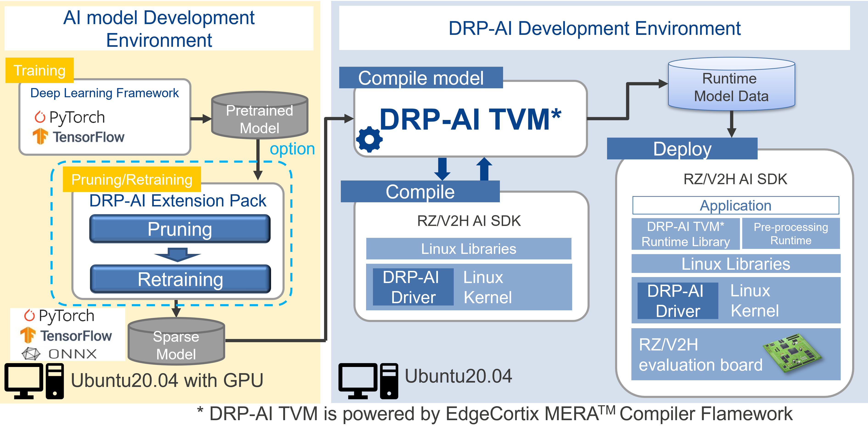Click the Sparse Model cylinder icon
Viewport: 868px width, 436px height.
pos(176,342)
